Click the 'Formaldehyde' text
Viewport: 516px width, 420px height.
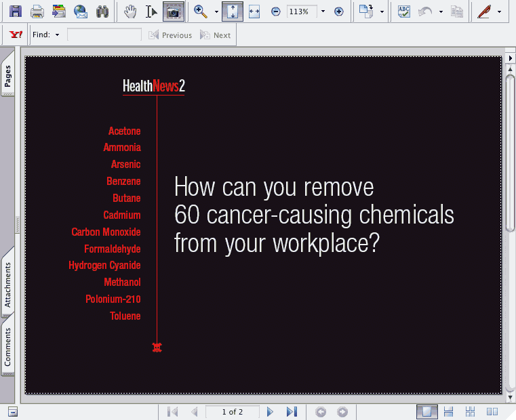click(x=112, y=249)
